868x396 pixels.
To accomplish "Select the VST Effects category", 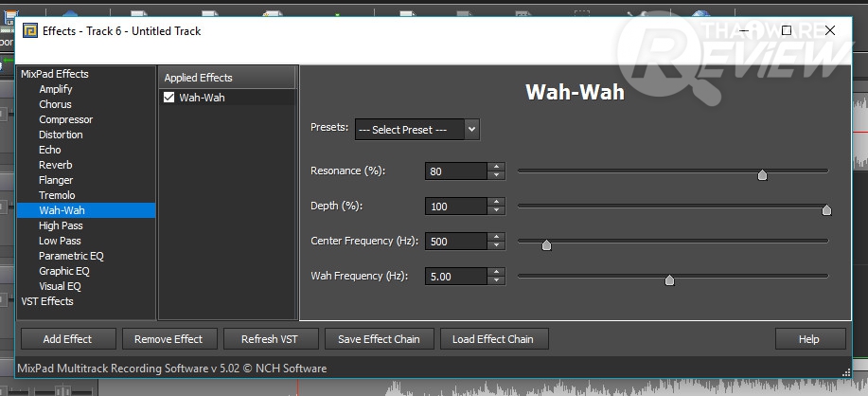I will [x=47, y=301].
